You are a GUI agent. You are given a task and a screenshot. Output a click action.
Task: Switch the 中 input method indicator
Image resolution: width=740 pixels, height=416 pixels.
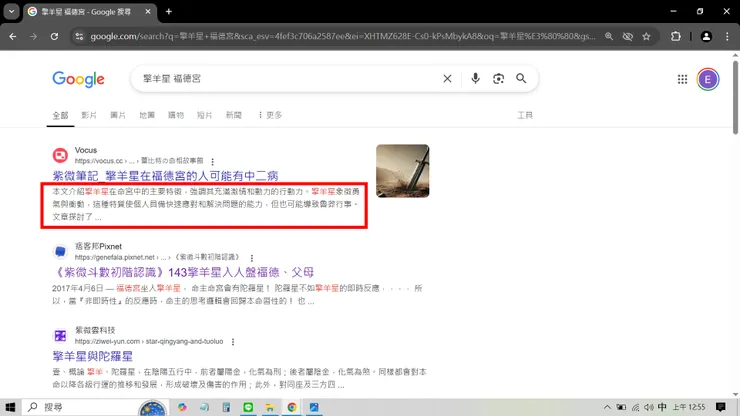(662, 407)
